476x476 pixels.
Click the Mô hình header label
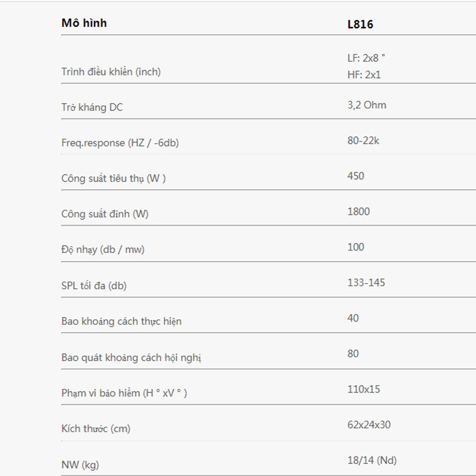[x=84, y=23]
